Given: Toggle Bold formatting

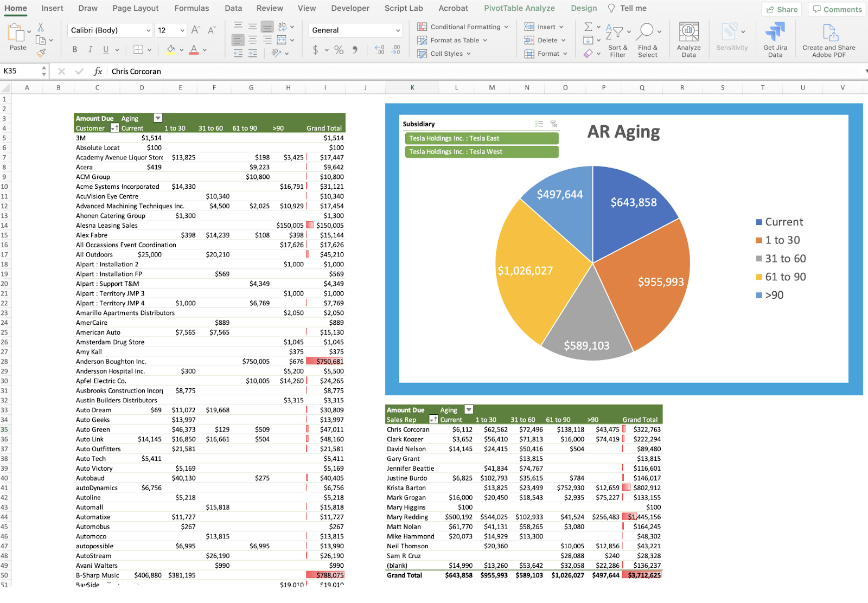Looking at the screenshot, I should click(75, 50).
